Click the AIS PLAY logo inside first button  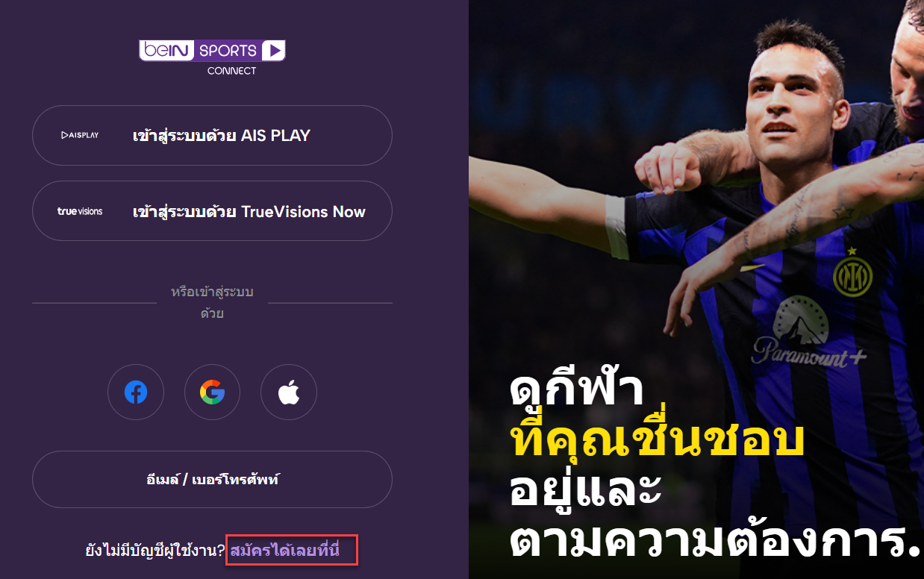[80, 135]
